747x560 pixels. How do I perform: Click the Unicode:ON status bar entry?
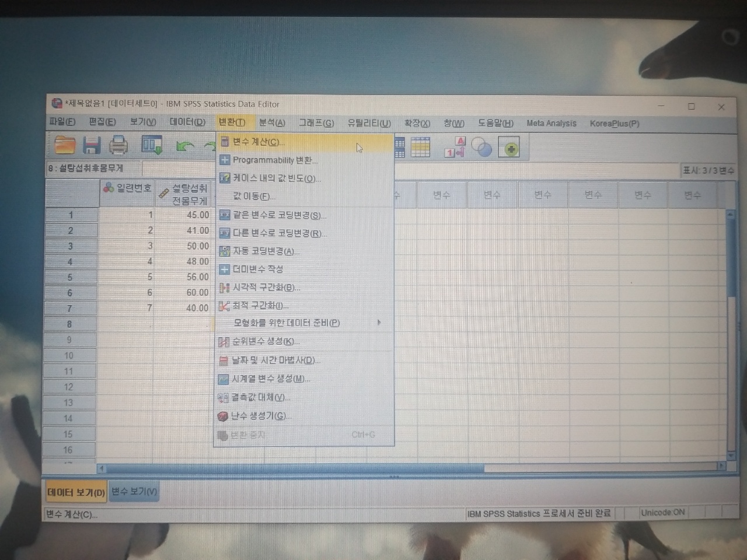pyautogui.click(x=662, y=512)
